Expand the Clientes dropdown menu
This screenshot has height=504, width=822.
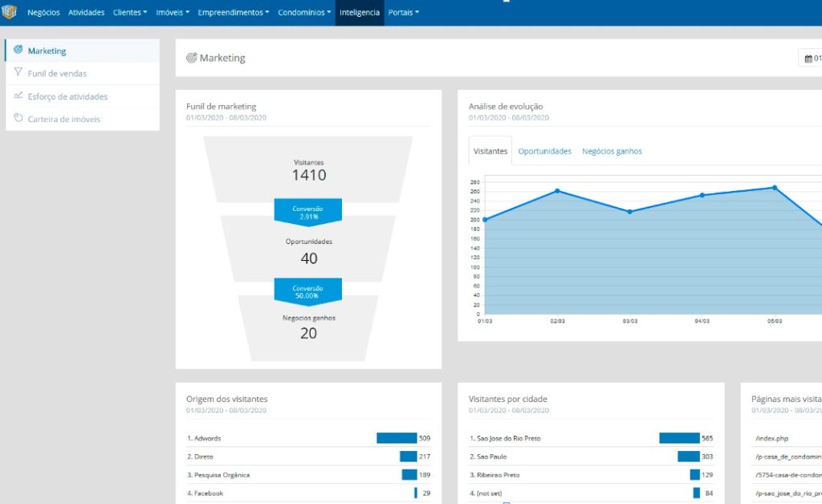pos(130,13)
